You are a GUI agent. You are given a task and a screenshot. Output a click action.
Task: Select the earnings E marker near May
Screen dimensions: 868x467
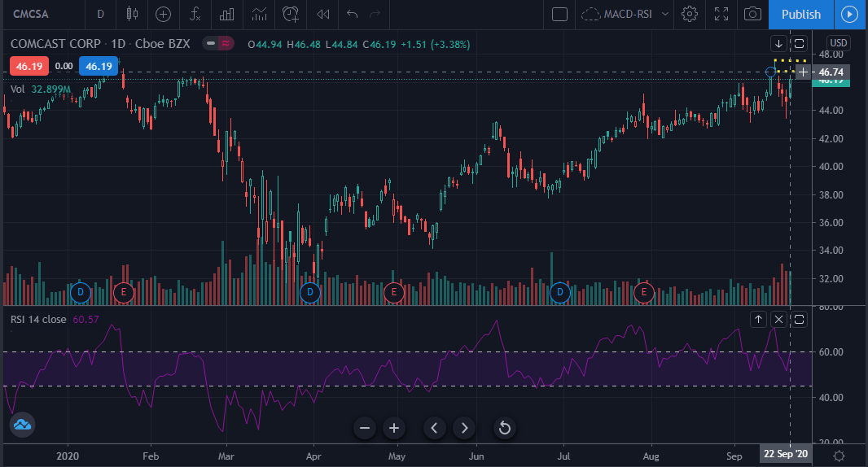[393, 291]
